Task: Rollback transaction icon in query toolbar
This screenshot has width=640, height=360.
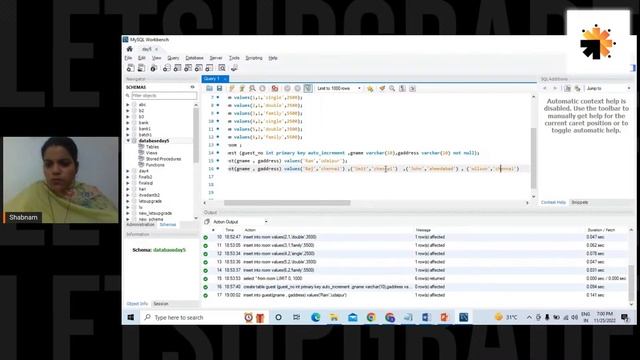Action: 298,89
